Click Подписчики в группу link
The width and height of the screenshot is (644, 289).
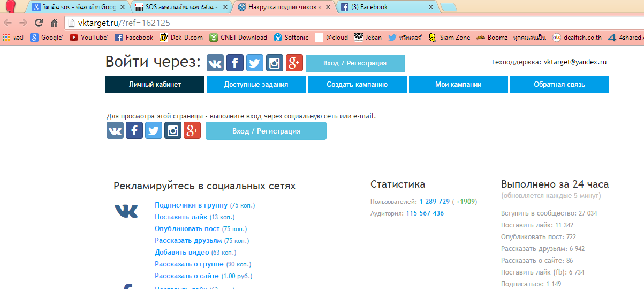[191, 205]
